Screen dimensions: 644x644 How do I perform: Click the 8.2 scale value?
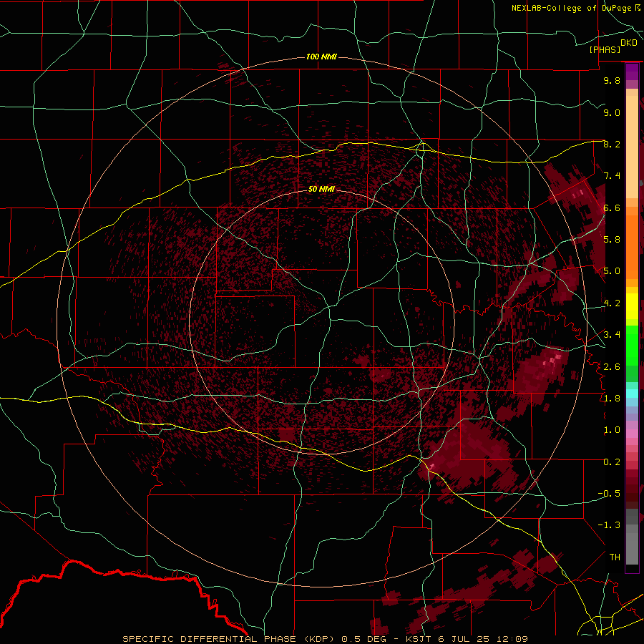(x=612, y=144)
